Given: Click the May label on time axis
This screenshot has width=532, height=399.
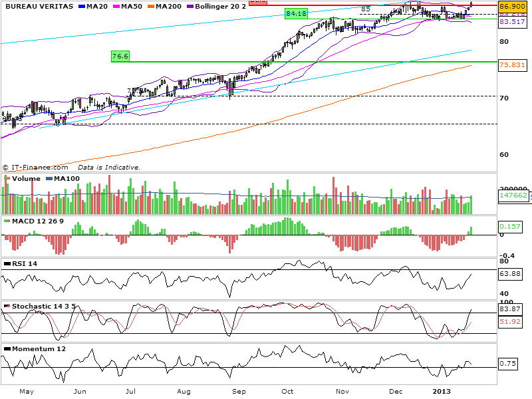Looking at the screenshot, I should (x=27, y=392).
